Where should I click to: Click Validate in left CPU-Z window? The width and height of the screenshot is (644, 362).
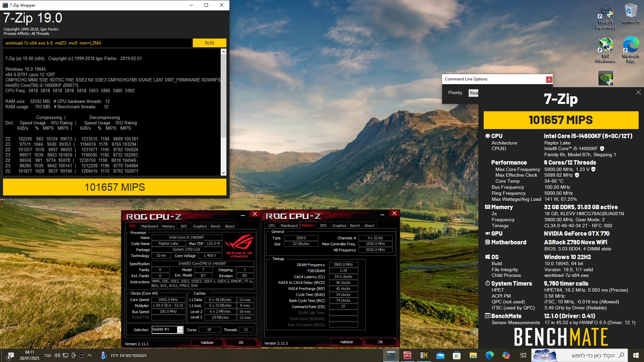207,342
